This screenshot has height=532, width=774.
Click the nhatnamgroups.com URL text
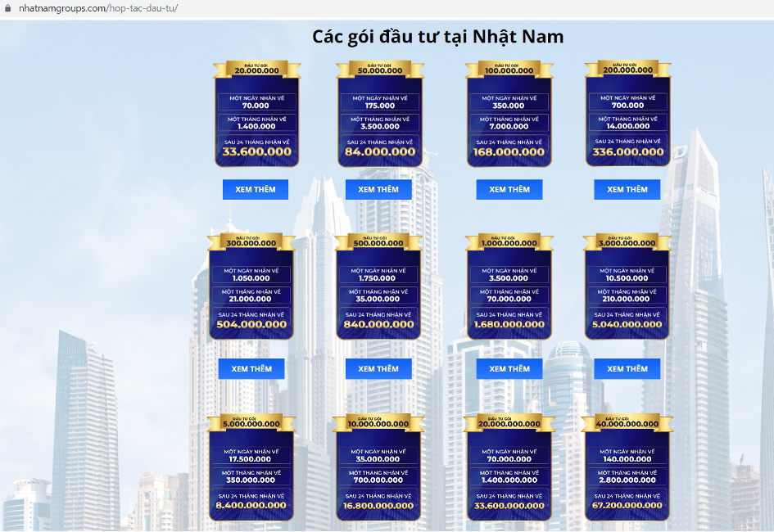point(97,8)
